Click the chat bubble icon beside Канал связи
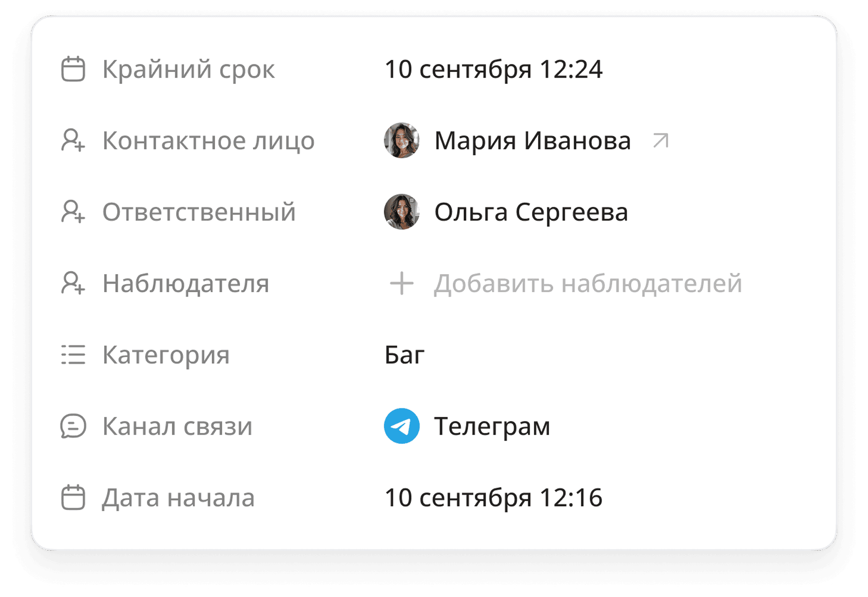Image resolution: width=868 pixels, height=597 pixels. tap(73, 426)
